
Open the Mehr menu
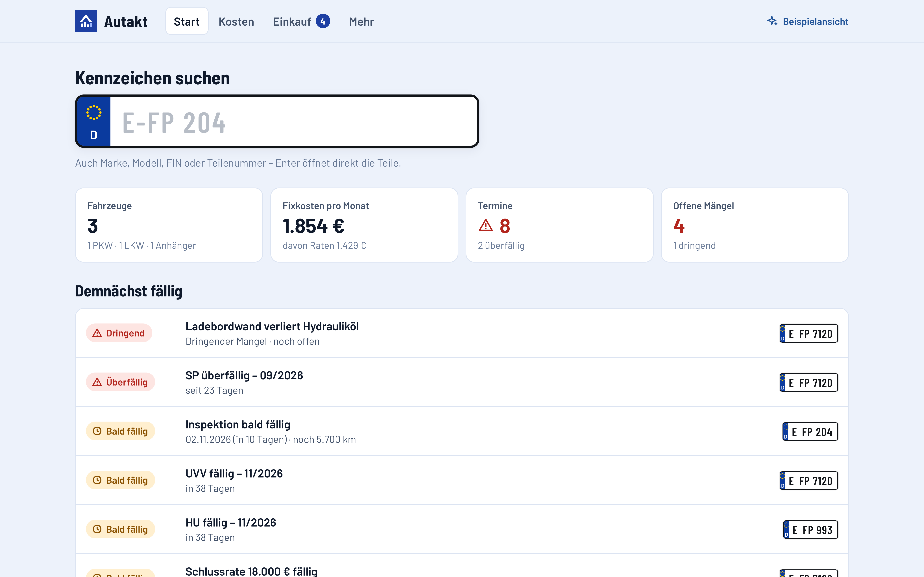tap(361, 21)
